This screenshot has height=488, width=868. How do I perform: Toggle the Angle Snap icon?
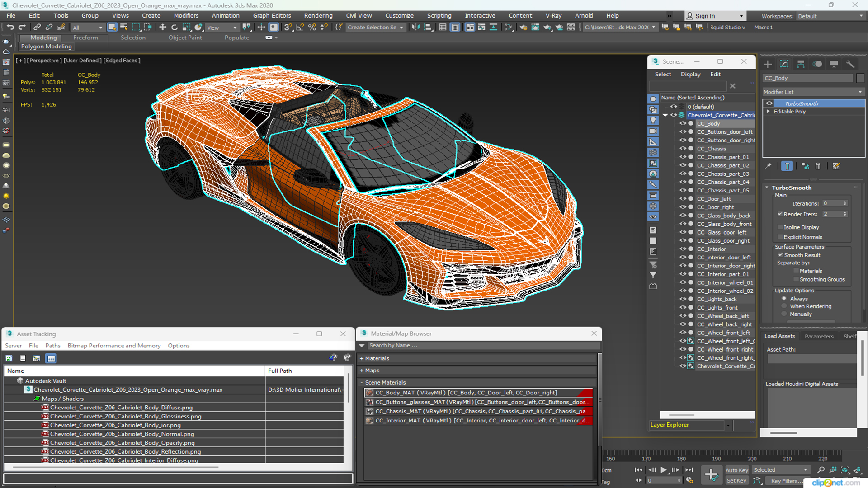(x=300, y=28)
